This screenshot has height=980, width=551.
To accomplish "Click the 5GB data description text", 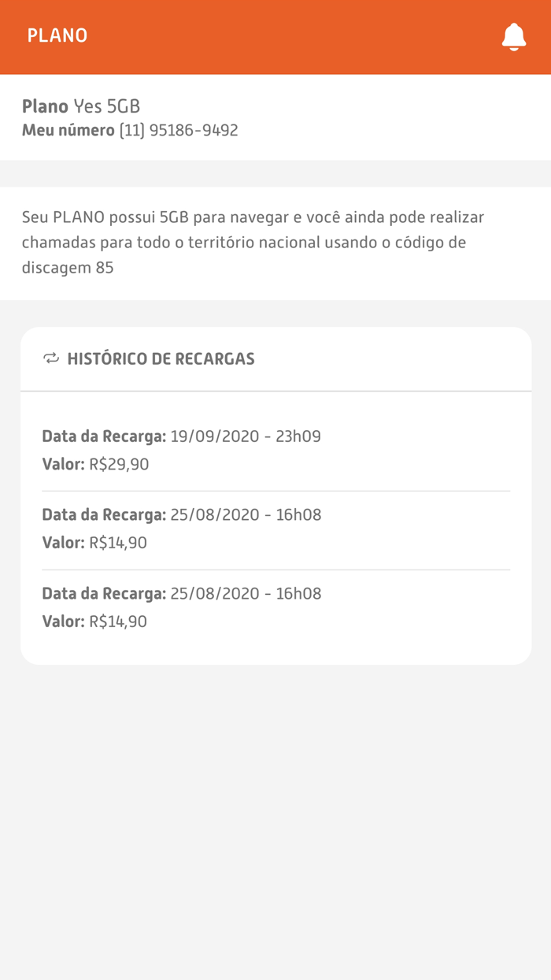I will tap(253, 242).
